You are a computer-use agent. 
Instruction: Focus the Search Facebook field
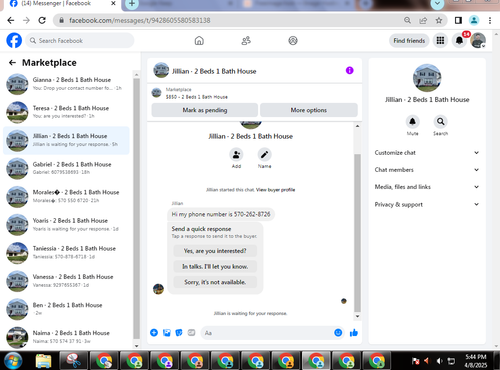[x=80, y=41]
